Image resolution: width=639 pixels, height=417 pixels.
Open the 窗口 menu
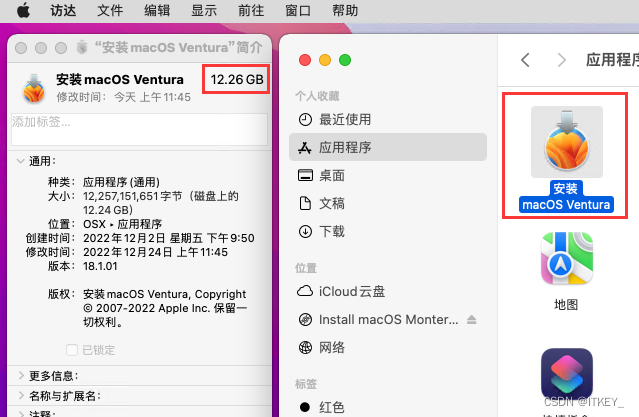click(x=298, y=10)
